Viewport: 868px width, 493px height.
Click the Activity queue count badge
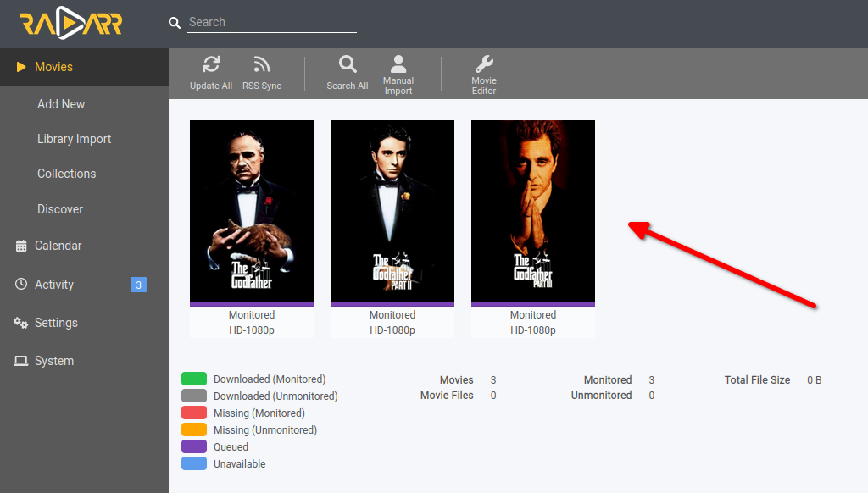(x=138, y=285)
